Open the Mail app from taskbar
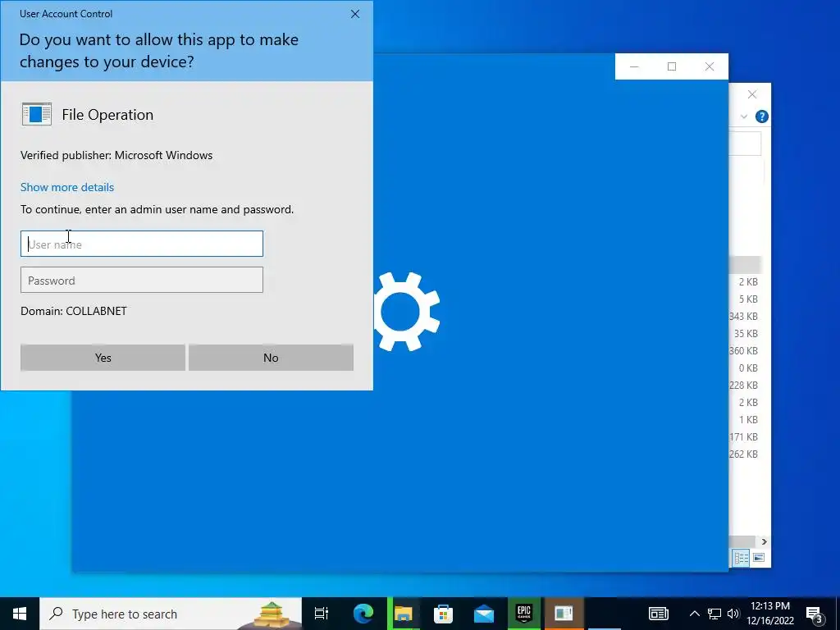This screenshot has width=840, height=630. [x=484, y=614]
